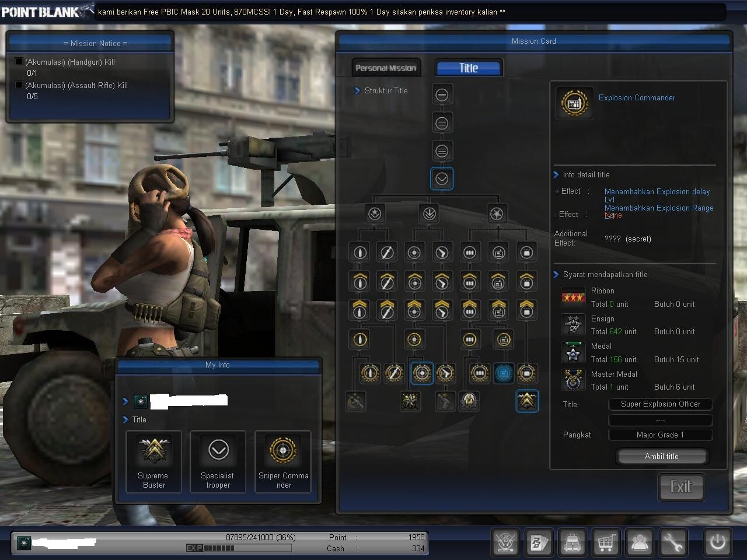Click the Ensign requirement icon
This screenshot has height=560, width=747.
[573, 325]
